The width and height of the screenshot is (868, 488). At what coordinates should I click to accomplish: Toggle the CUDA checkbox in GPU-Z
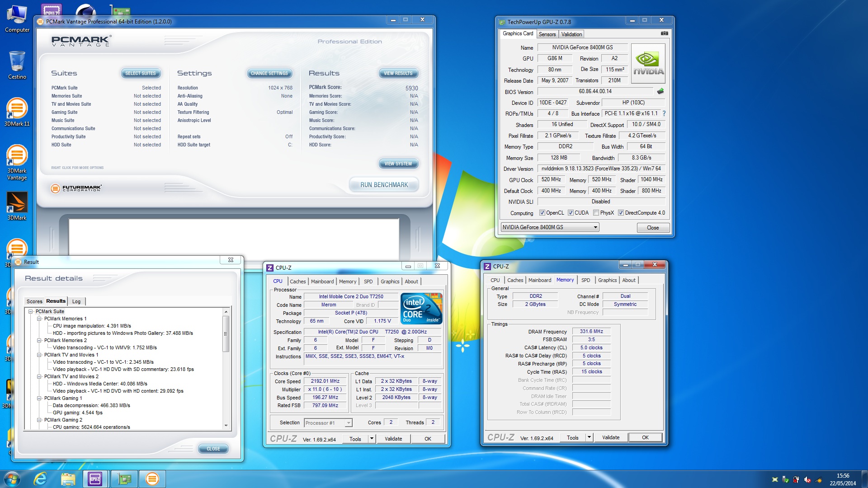pyautogui.click(x=571, y=213)
